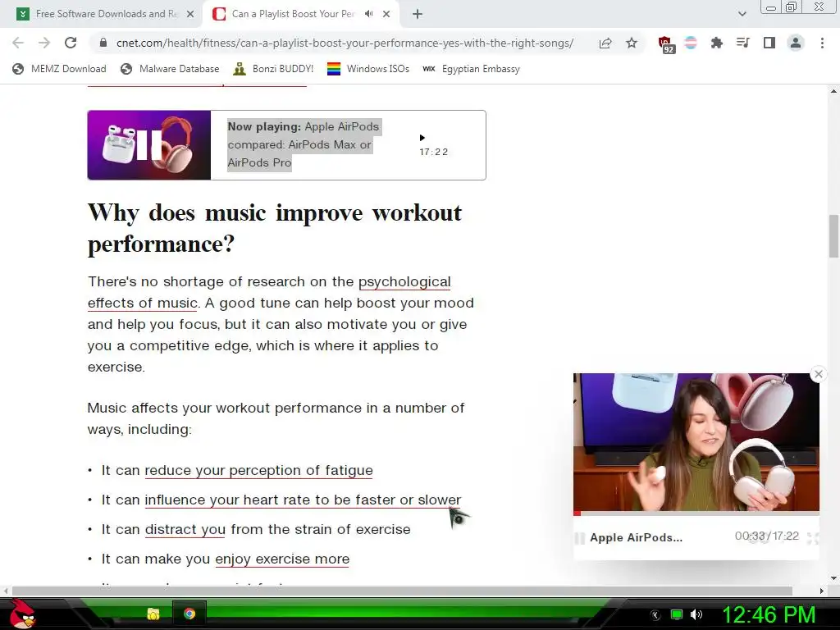This screenshot has width=840, height=630.
Task: Open enjoy exercise more link
Action: point(282,559)
